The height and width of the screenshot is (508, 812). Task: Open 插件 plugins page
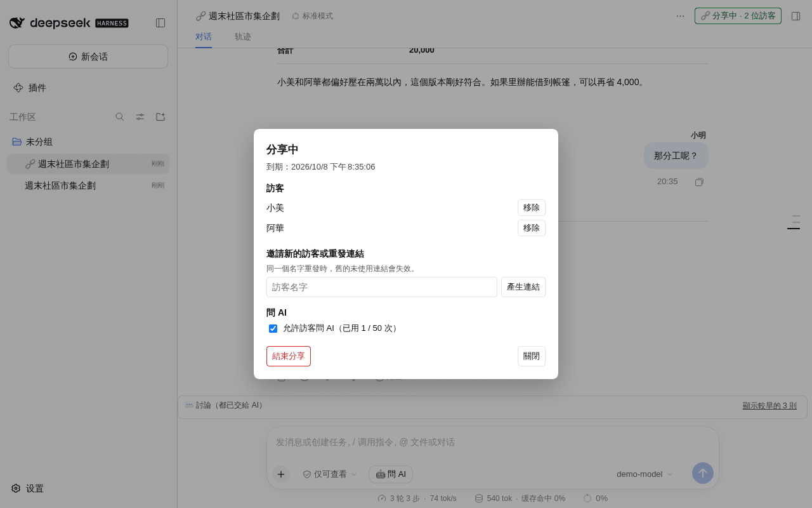[88, 88]
